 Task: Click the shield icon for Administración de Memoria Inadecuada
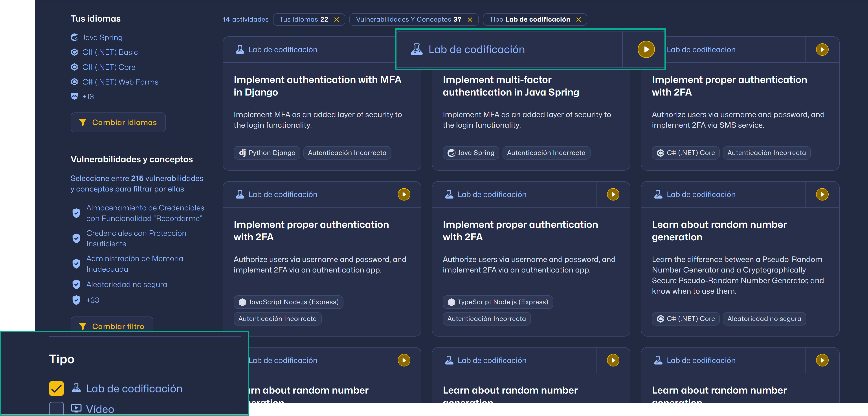click(77, 264)
